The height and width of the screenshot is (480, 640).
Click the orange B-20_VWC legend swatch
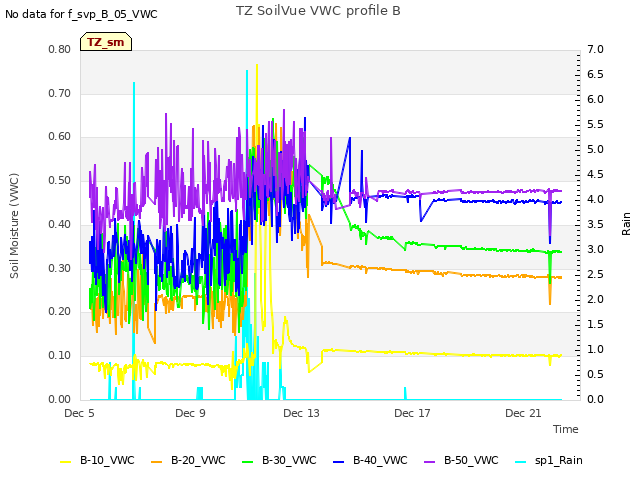tap(157, 461)
